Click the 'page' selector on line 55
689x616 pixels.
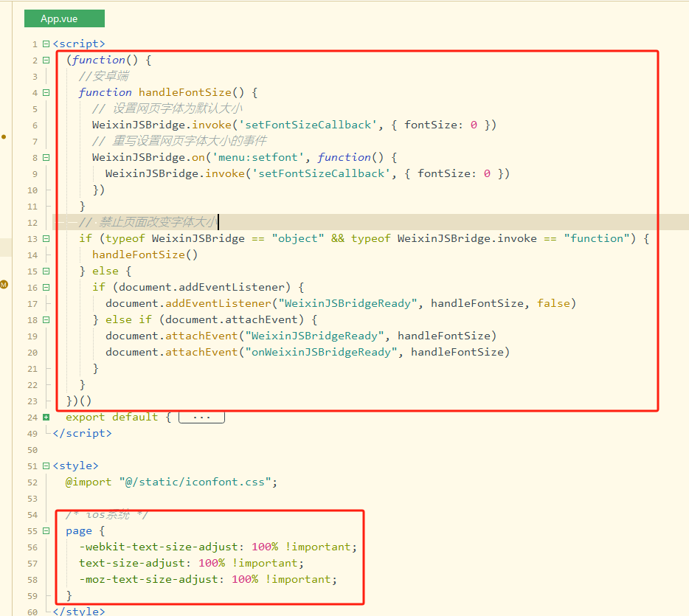pyautogui.click(x=79, y=531)
